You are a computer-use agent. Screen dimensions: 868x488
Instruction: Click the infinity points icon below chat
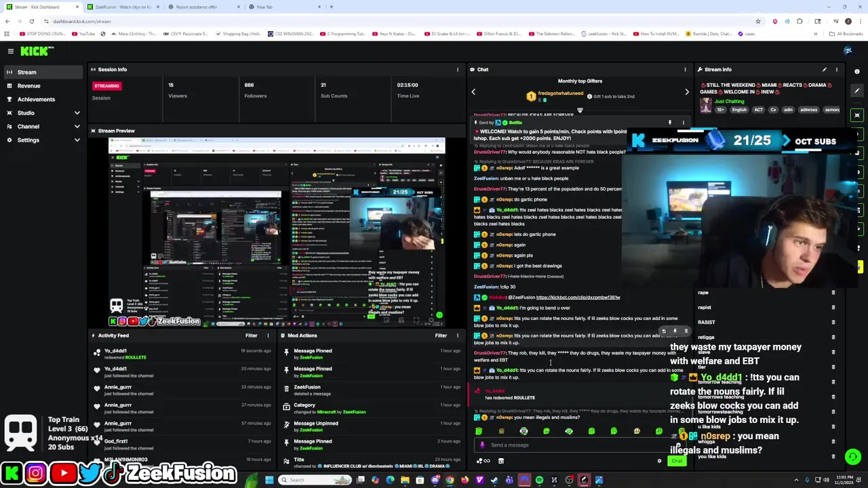click(x=483, y=461)
